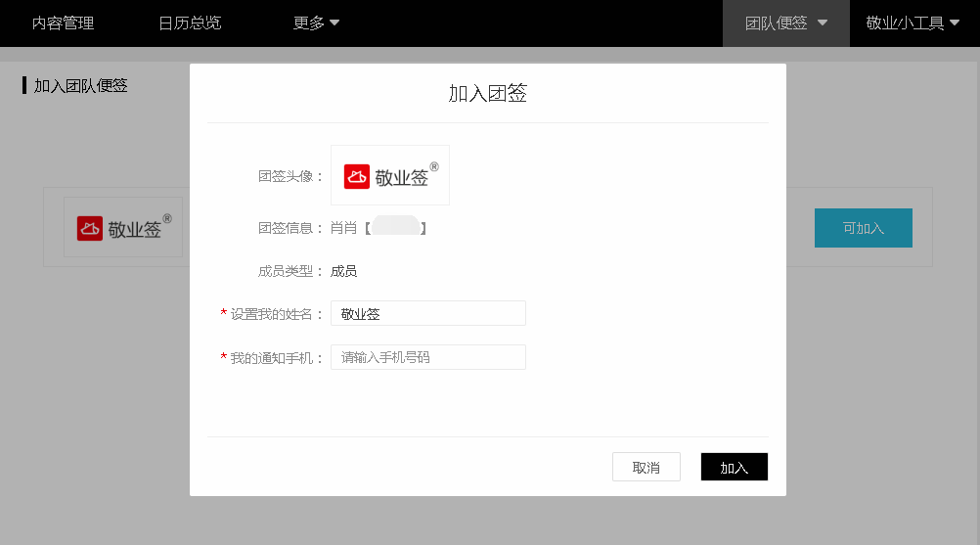Viewport: 980px width, 545px height.
Task: Click the 加入团队便签 page heading
Action: click(x=80, y=85)
